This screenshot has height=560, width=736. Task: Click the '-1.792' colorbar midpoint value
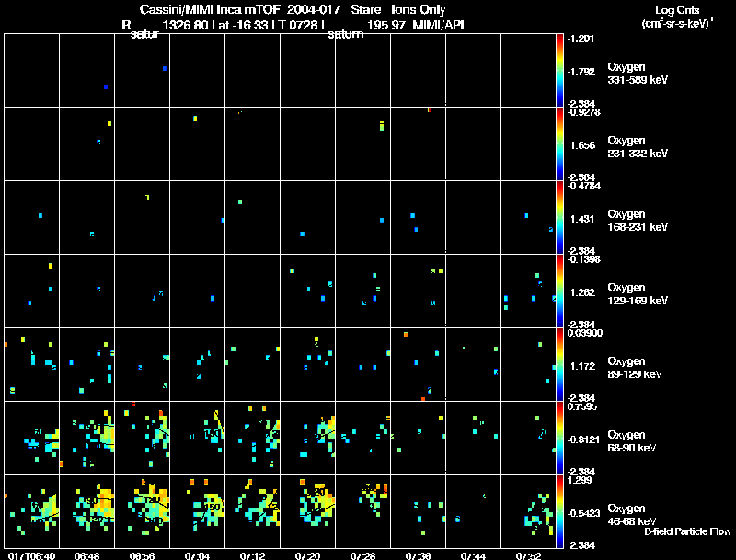tap(581, 72)
